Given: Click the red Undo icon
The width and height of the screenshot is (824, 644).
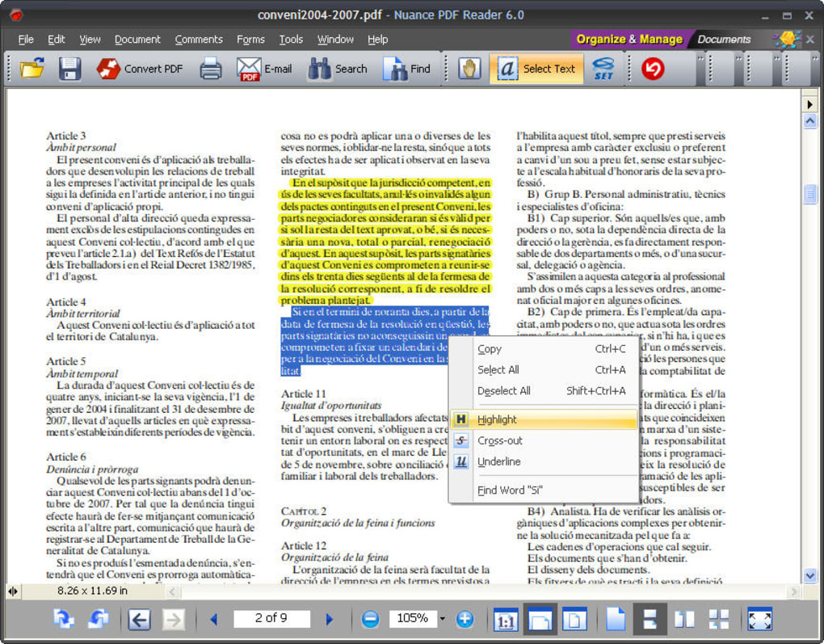Looking at the screenshot, I should coord(654,69).
